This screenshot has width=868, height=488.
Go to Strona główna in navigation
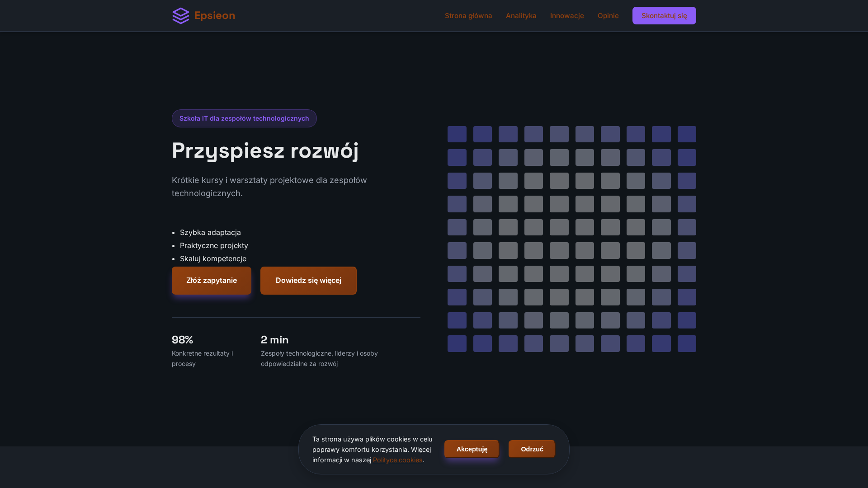pyautogui.click(x=468, y=16)
